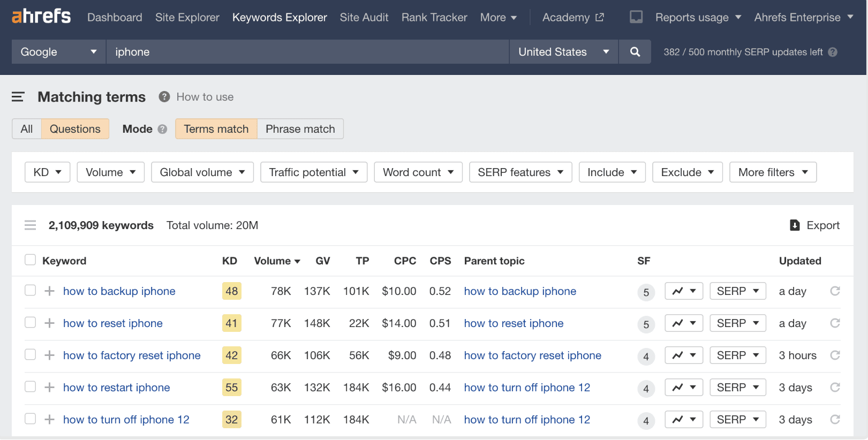This screenshot has height=440, width=868.
Task: Add 'how to restart iphone' with the plus icon
Action: pyautogui.click(x=49, y=388)
